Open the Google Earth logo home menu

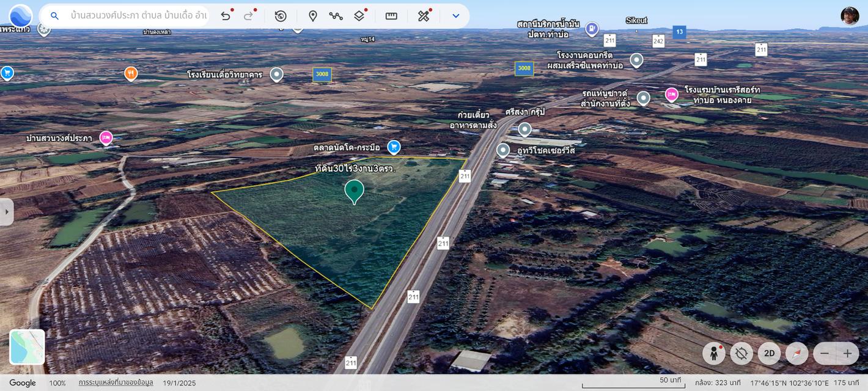(x=20, y=16)
